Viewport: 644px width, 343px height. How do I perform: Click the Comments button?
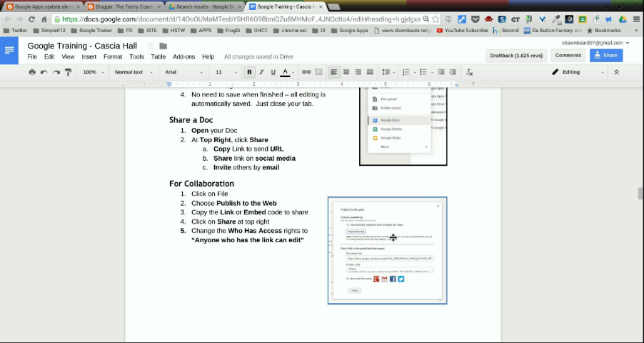(x=568, y=55)
